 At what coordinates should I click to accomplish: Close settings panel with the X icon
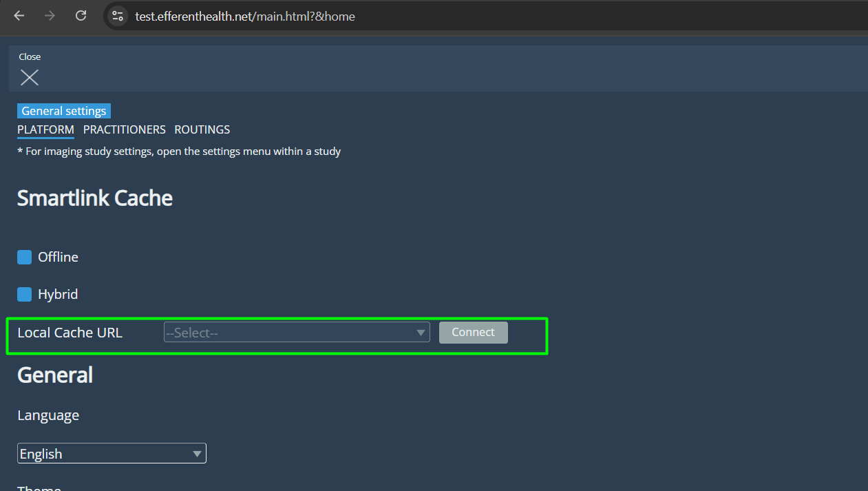point(30,77)
